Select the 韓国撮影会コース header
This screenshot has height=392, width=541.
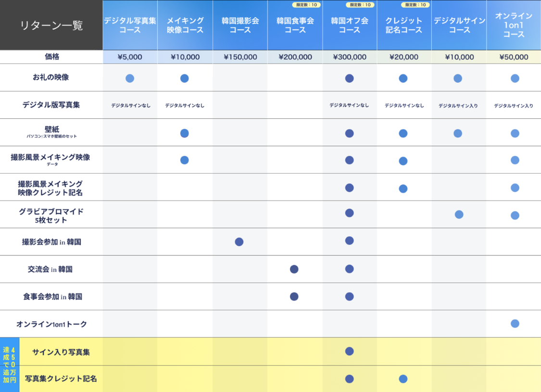click(240, 25)
